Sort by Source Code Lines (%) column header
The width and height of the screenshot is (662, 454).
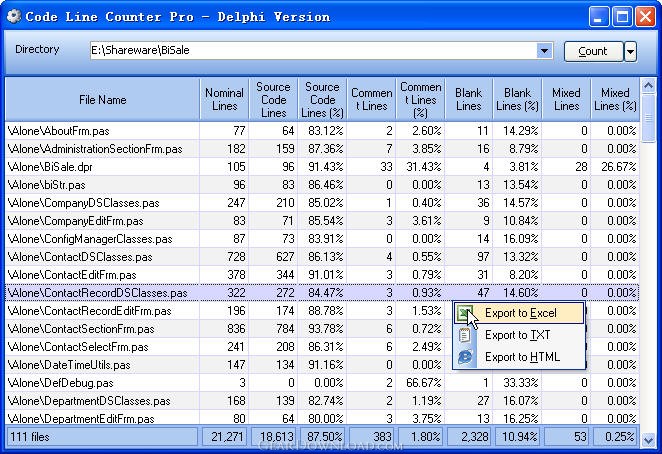(x=322, y=100)
